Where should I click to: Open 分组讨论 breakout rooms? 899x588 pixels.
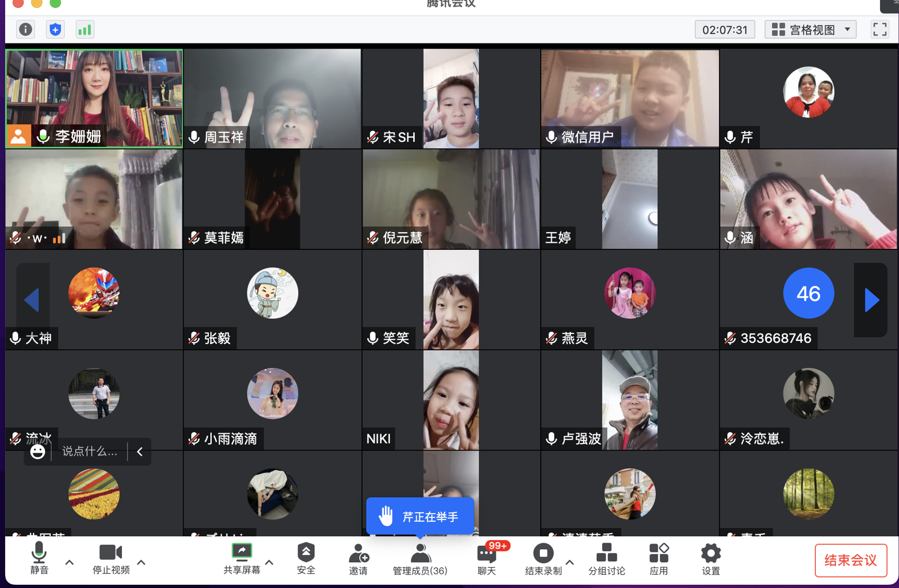(606, 559)
